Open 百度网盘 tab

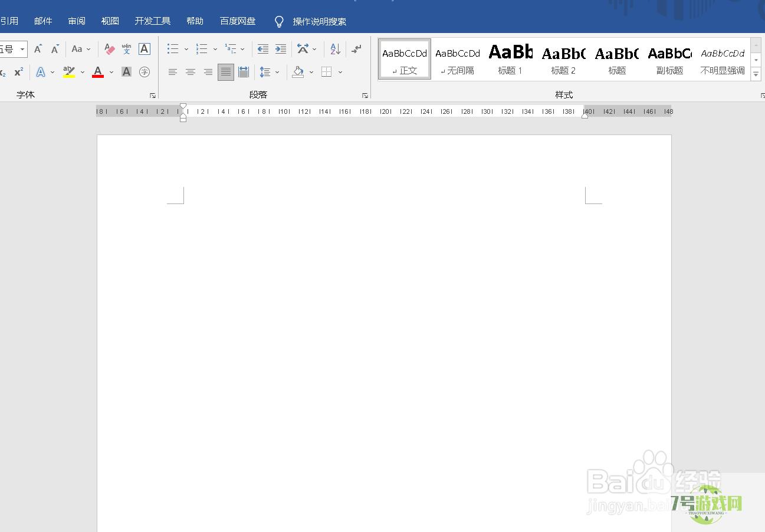pyautogui.click(x=238, y=21)
